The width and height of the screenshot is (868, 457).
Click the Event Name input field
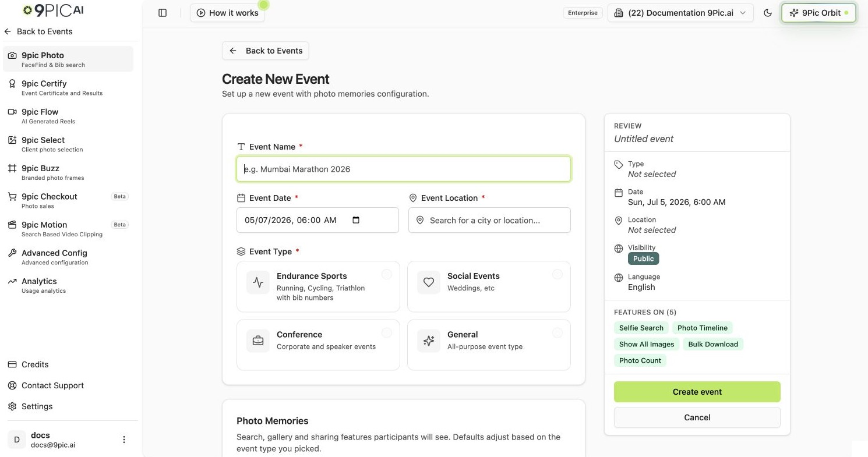coord(403,169)
